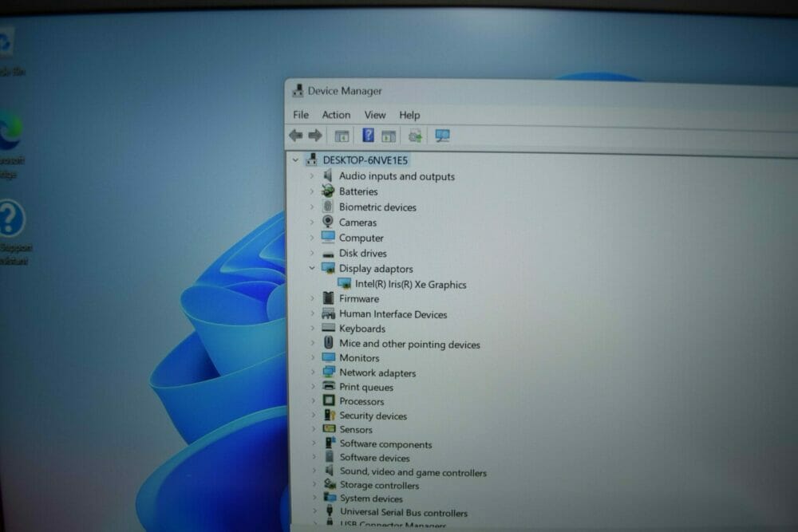Click the Network adapters icon
798x532 pixels.
tap(329, 372)
